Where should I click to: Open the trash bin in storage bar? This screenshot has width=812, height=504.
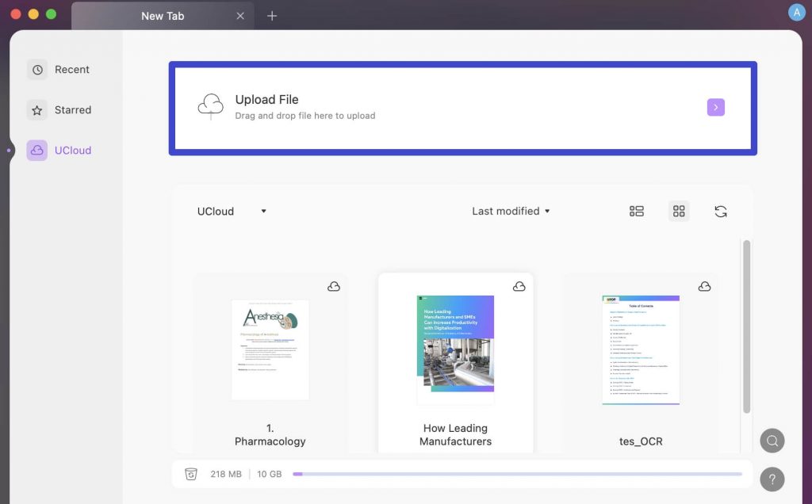click(x=191, y=473)
